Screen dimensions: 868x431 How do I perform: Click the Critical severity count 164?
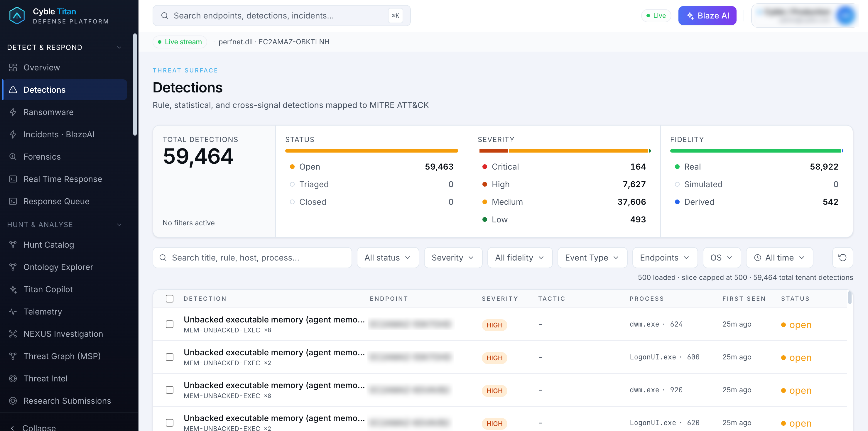tap(638, 166)
